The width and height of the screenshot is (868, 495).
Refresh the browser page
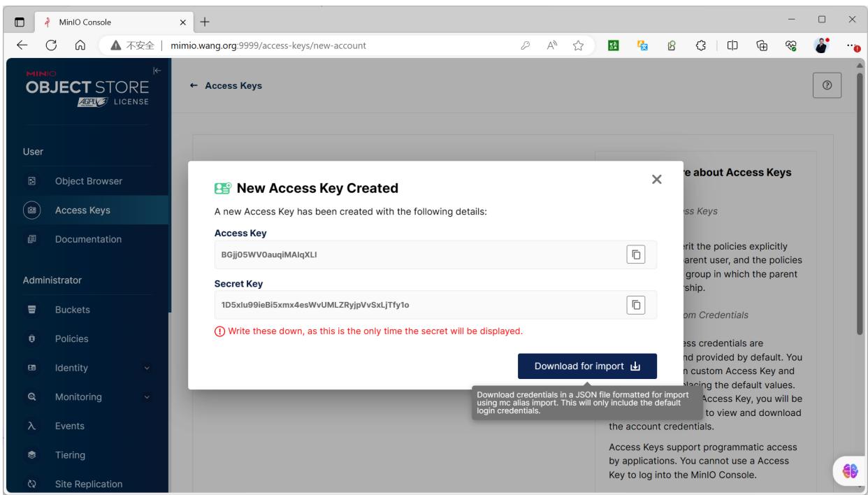pos(52,46)
